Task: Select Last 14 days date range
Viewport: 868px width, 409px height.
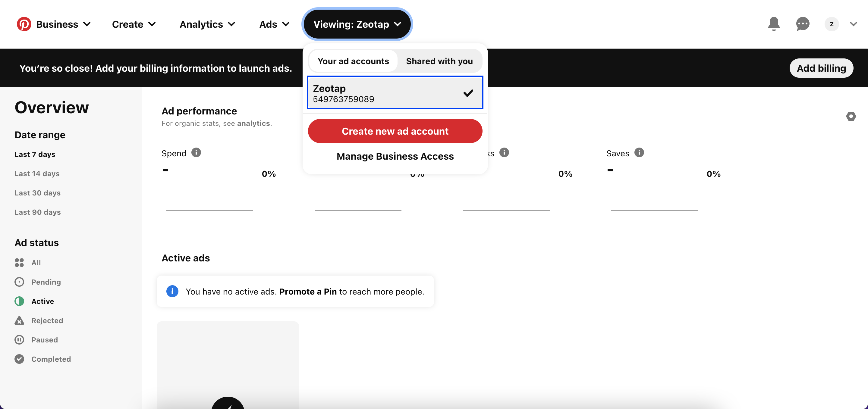Action: [x=37, y=174]
